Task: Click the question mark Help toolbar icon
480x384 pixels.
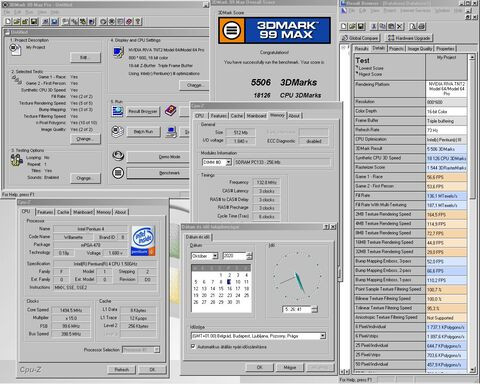Action: 138,22
